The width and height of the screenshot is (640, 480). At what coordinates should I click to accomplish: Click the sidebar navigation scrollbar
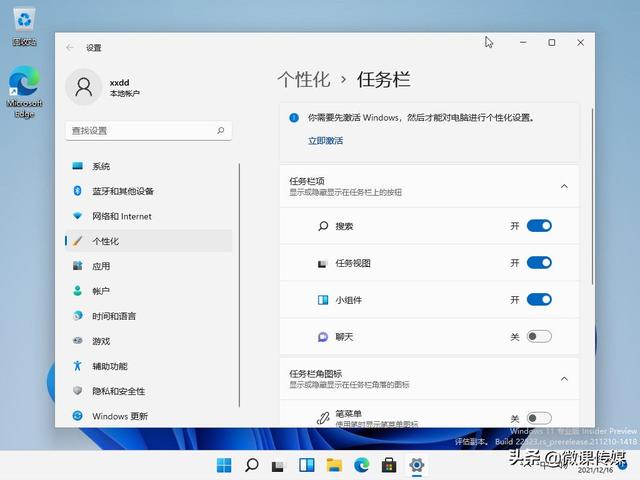239,285
